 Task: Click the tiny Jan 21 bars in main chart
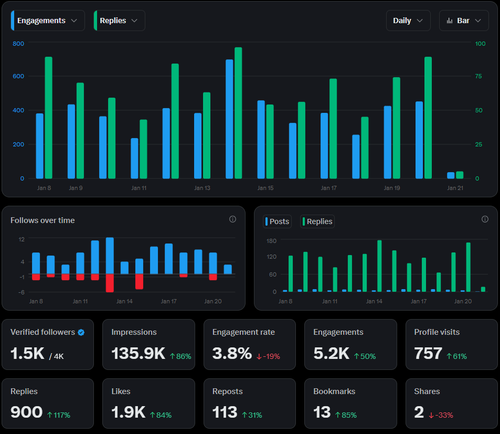[455, 175]
